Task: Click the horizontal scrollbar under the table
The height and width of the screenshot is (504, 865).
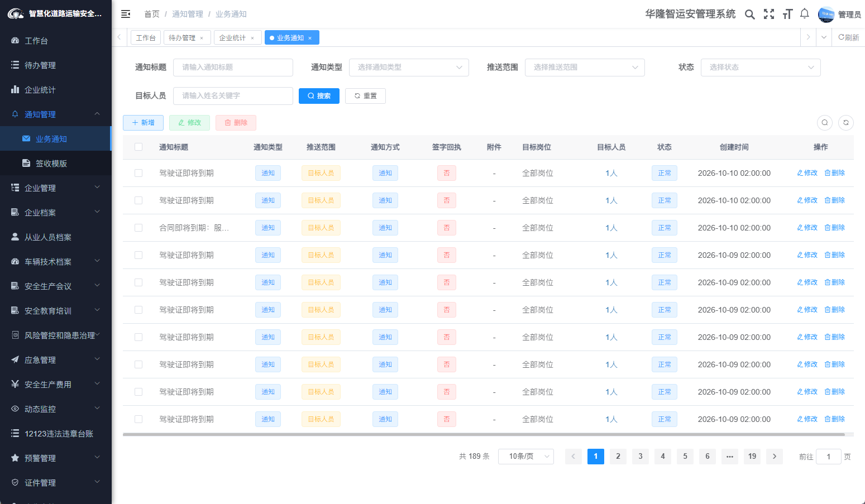Action: tap(484, 434)
